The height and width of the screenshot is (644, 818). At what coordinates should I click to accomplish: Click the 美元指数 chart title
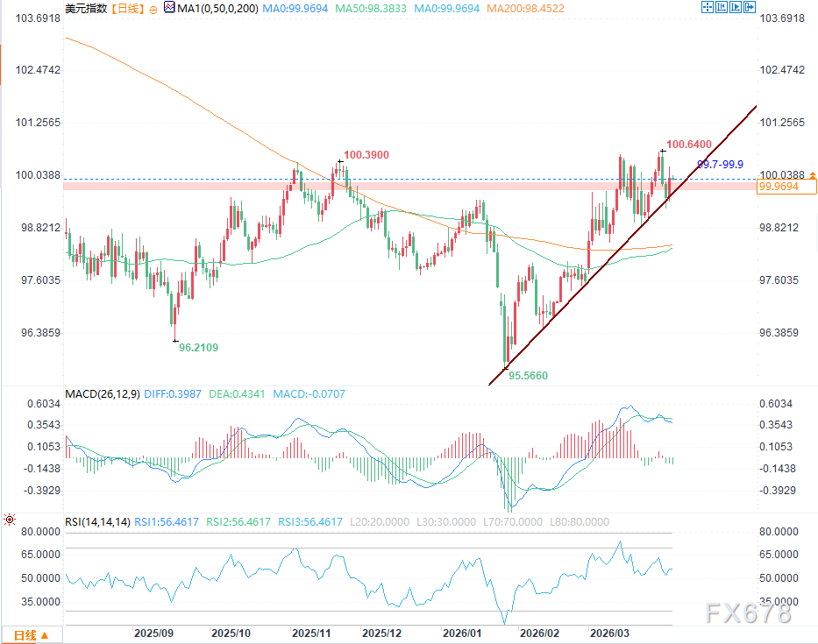[84, 9]
